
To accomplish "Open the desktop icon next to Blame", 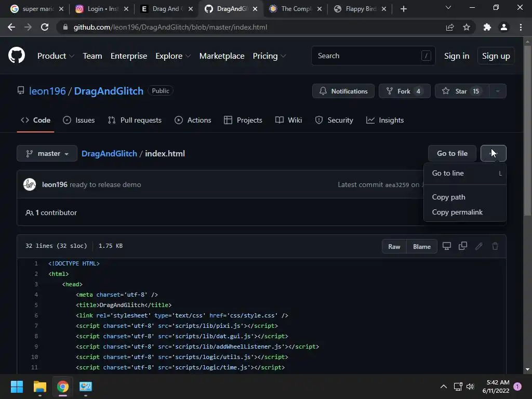I will [x=446, y=246].
